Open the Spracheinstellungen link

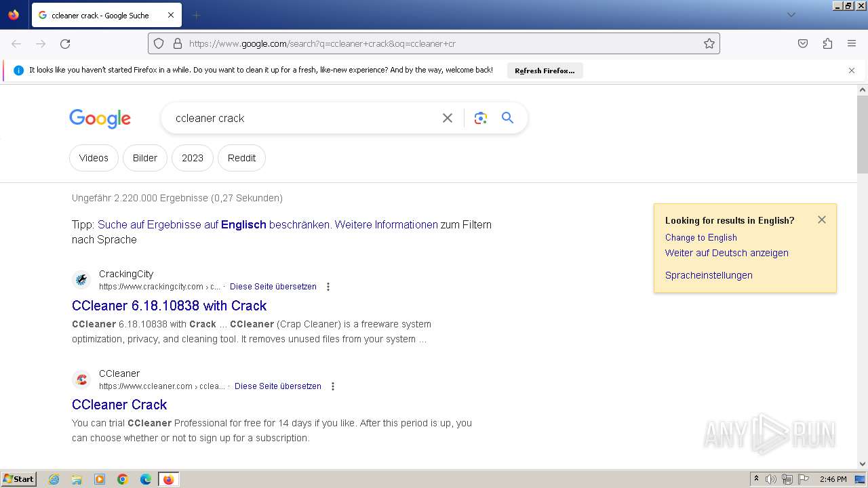click(x=709, y=275)
